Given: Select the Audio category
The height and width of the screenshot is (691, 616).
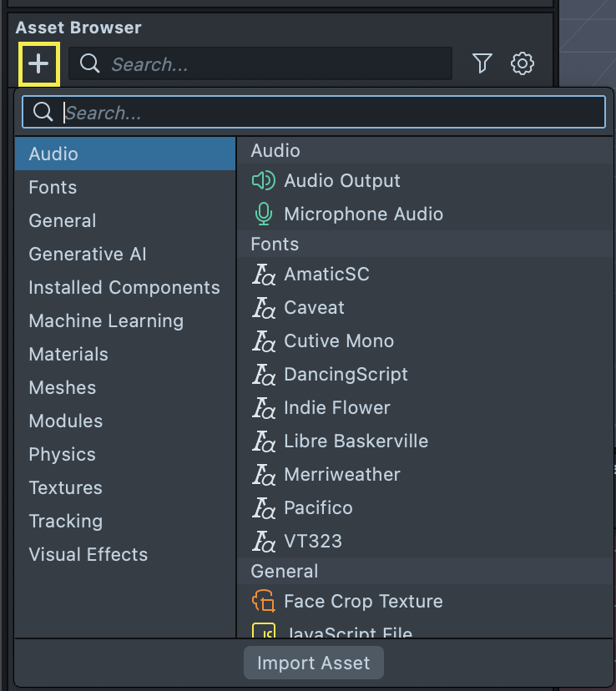Looking at the screenshot, I should pyautogui.click(x=53, y=154).
